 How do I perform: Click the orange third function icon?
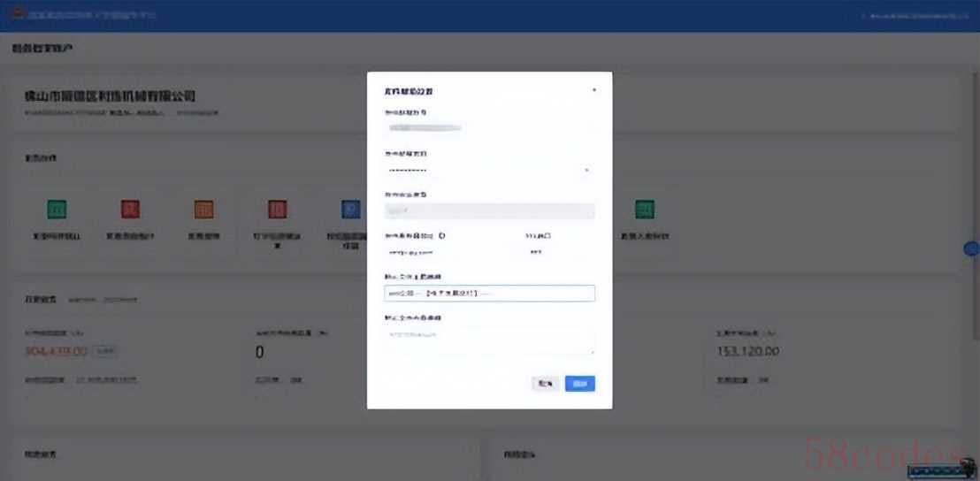pyautogui.click(x=203, y=210)
